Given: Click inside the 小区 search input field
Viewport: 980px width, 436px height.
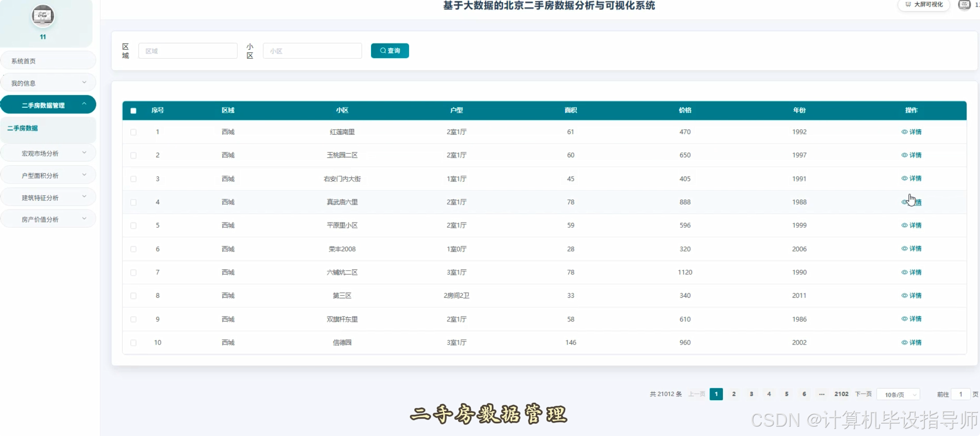Looking at the screenshot, I should (x=312, y=50).
